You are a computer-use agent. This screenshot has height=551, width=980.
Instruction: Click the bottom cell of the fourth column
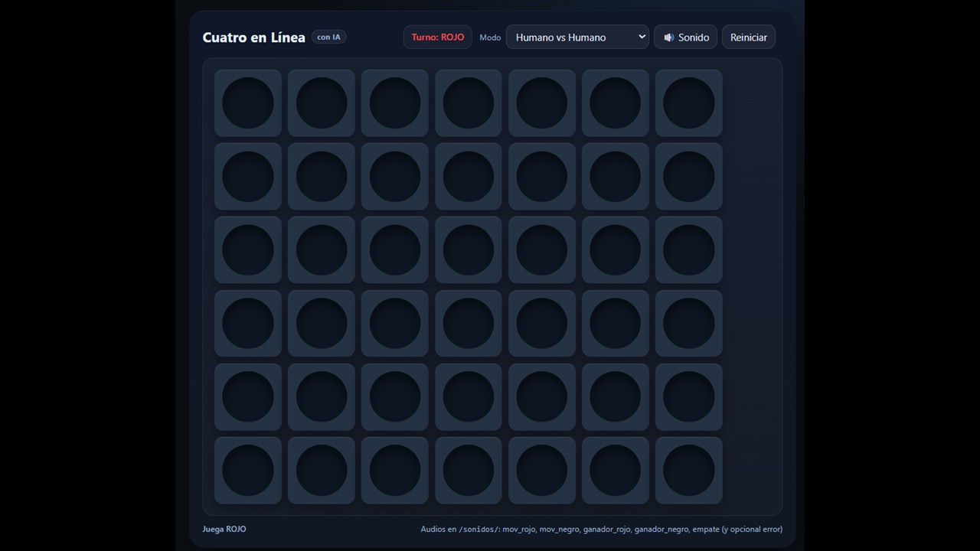[469, 470]
